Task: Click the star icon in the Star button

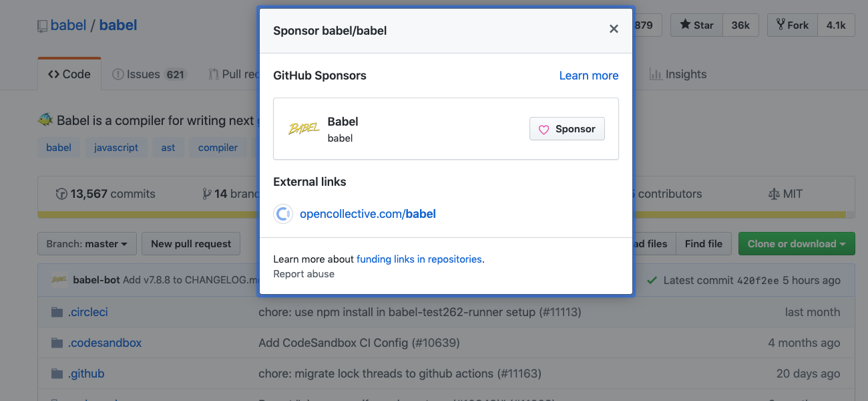Action: point(687,25)
